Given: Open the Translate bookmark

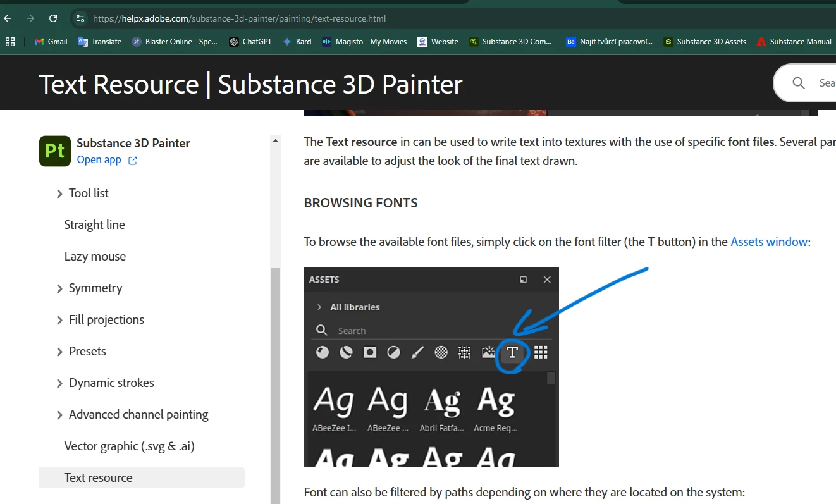Looking at the screenshot, I should (x=99, y=42).
